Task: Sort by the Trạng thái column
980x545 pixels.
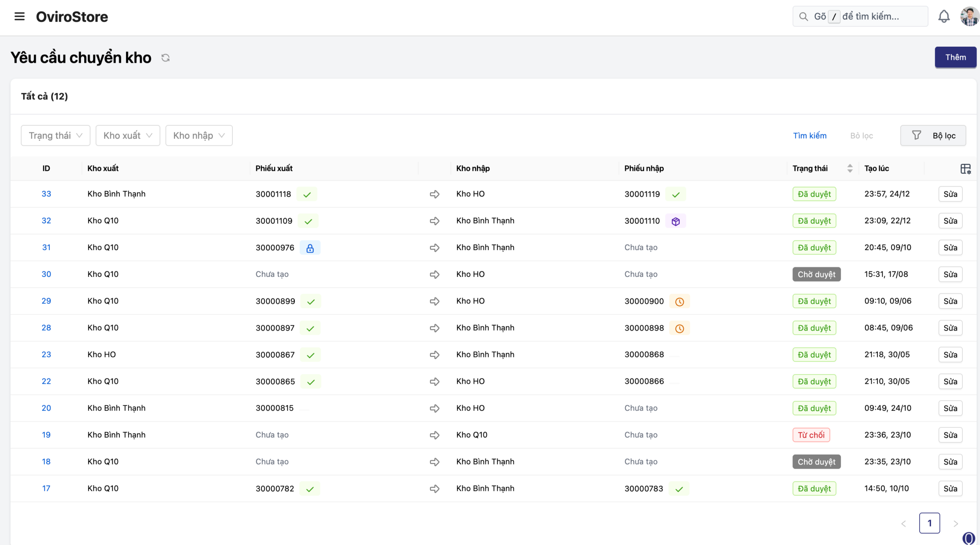Action: coord(849,169)
